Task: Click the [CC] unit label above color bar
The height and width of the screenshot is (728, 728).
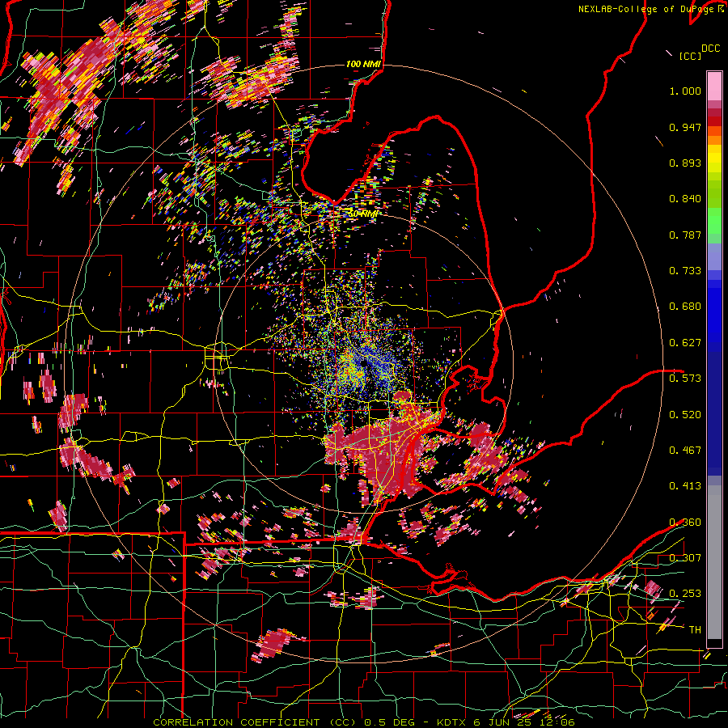Action: pyautogui.click(x=690, y=56)
